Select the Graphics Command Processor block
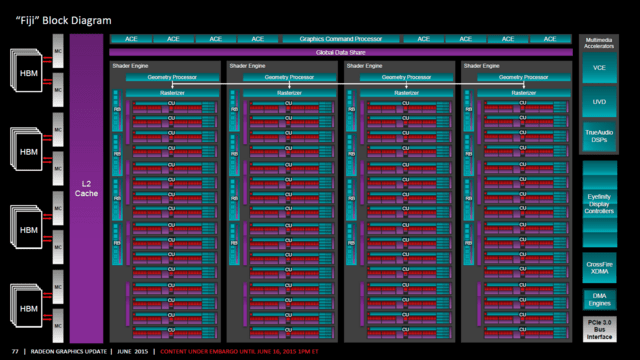This screenshot has height=360, width=640. pos(341,39)
